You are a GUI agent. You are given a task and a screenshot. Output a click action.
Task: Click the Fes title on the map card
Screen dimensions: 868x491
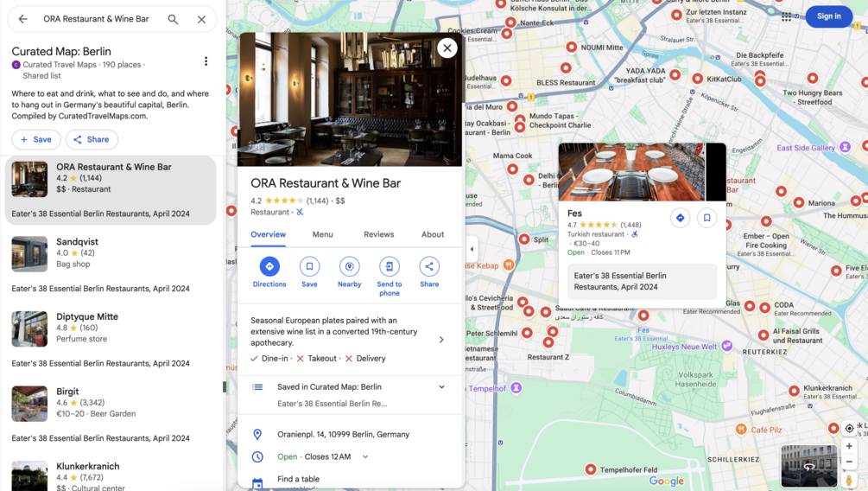574,214
